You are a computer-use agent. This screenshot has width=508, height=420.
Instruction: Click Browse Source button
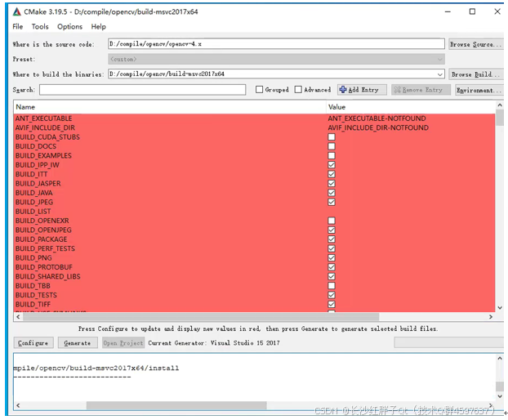[x=475, y=44]
